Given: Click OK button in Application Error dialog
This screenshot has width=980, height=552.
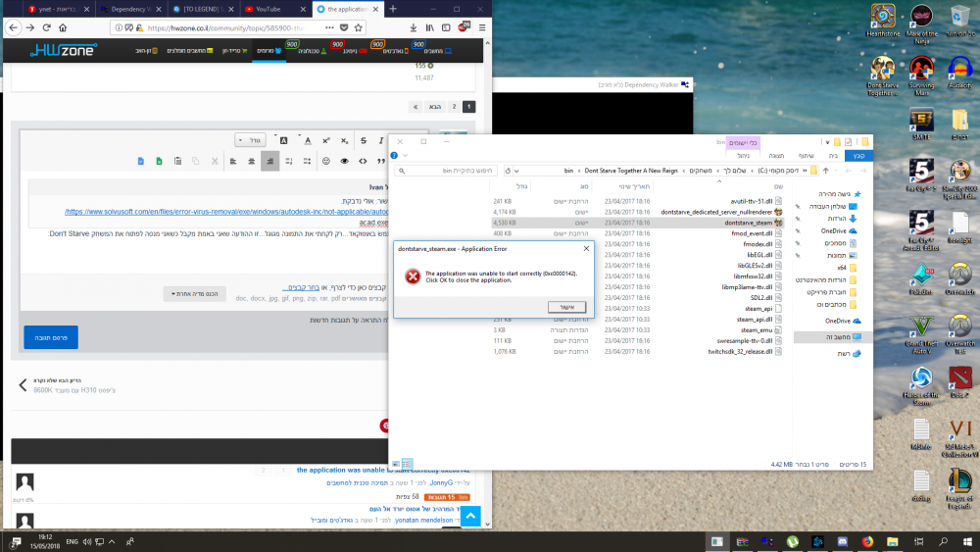Looking at the screenshot, I should click(x=566, y=307).
